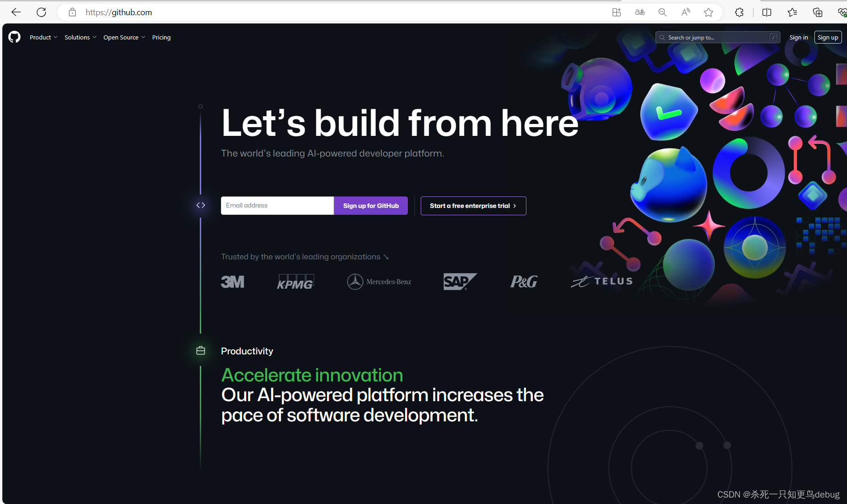
Task: Click the TELUS logo
Action: (x=602, y=281)
